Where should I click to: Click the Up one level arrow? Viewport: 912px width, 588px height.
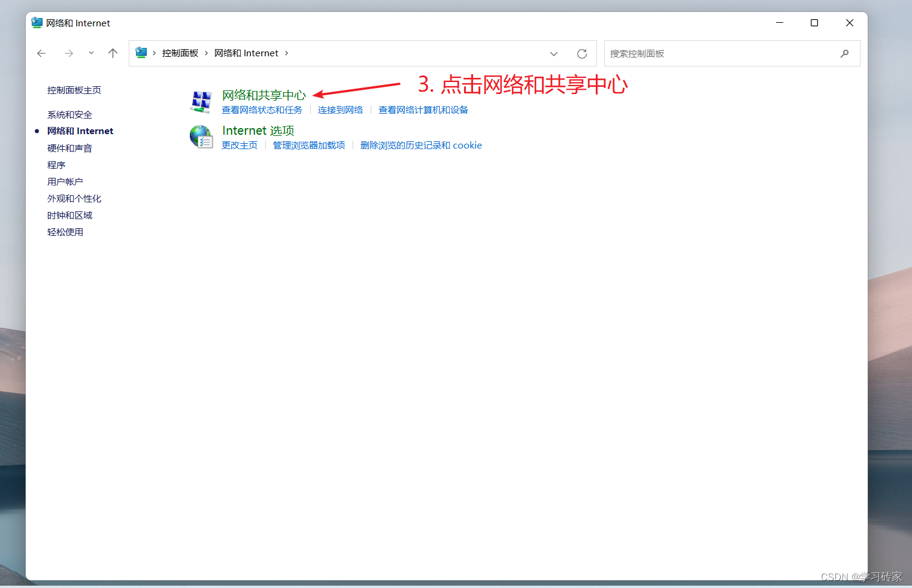(113, 53)
